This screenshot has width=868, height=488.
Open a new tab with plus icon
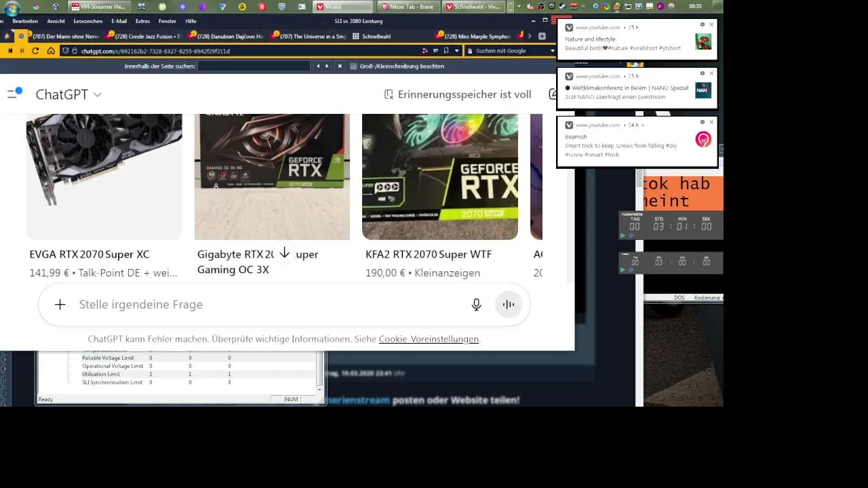click(542, 36)
